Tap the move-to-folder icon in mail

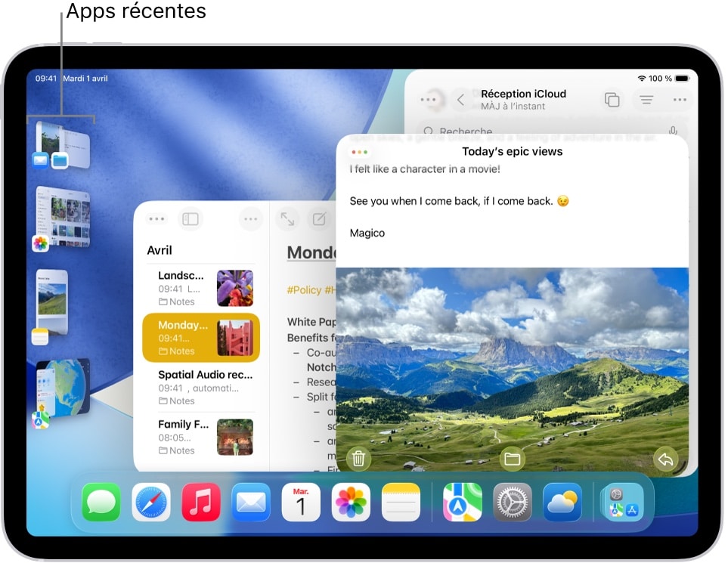[x=512, y=459]
